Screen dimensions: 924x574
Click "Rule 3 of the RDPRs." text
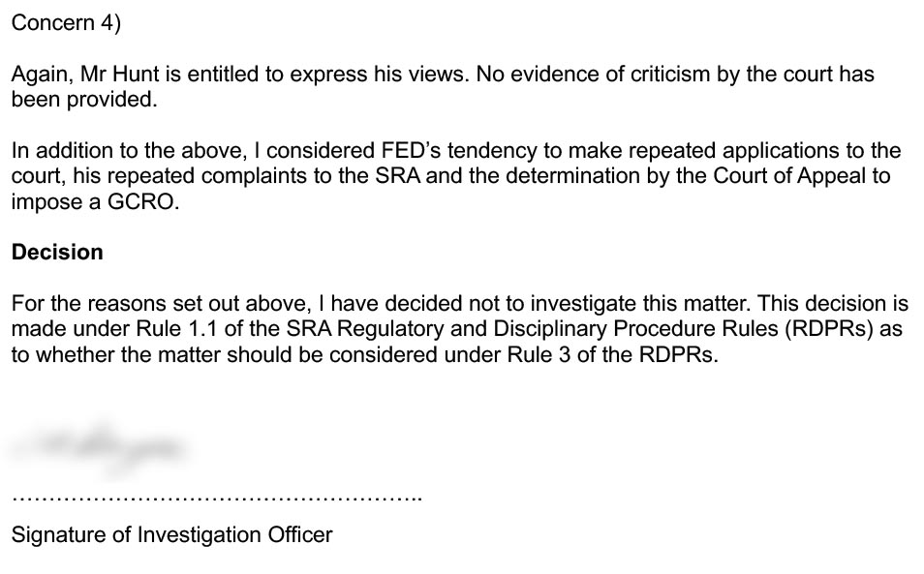click(x=625, y=354)
